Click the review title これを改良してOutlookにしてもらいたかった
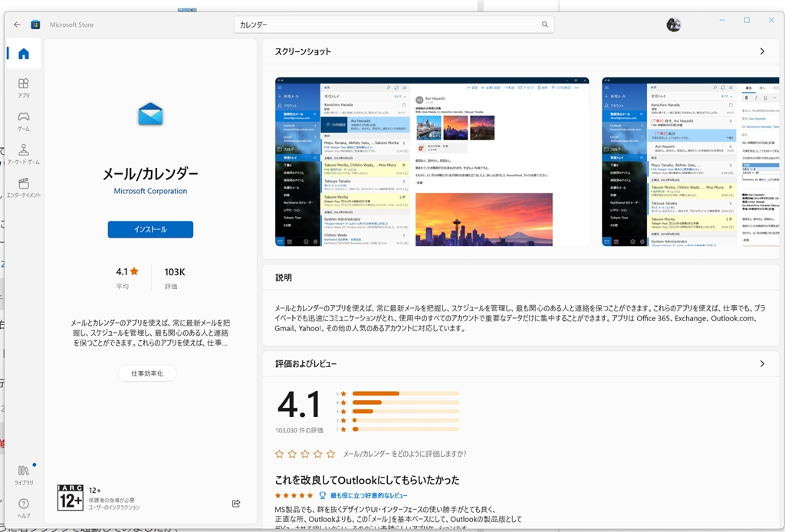 click(367, 480)
